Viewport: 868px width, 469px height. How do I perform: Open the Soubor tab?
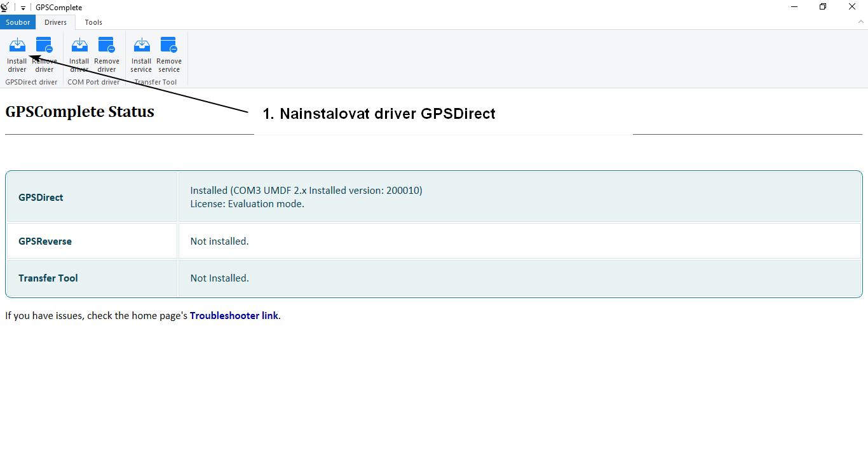coord(18,22)
